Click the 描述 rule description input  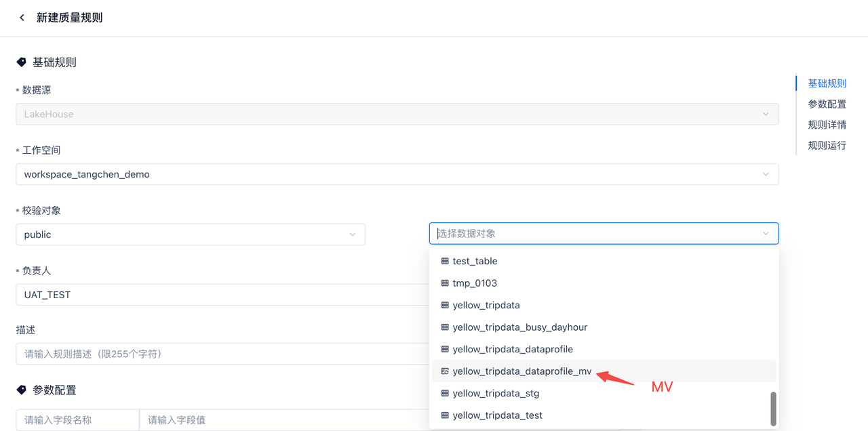tap(217, 354)
